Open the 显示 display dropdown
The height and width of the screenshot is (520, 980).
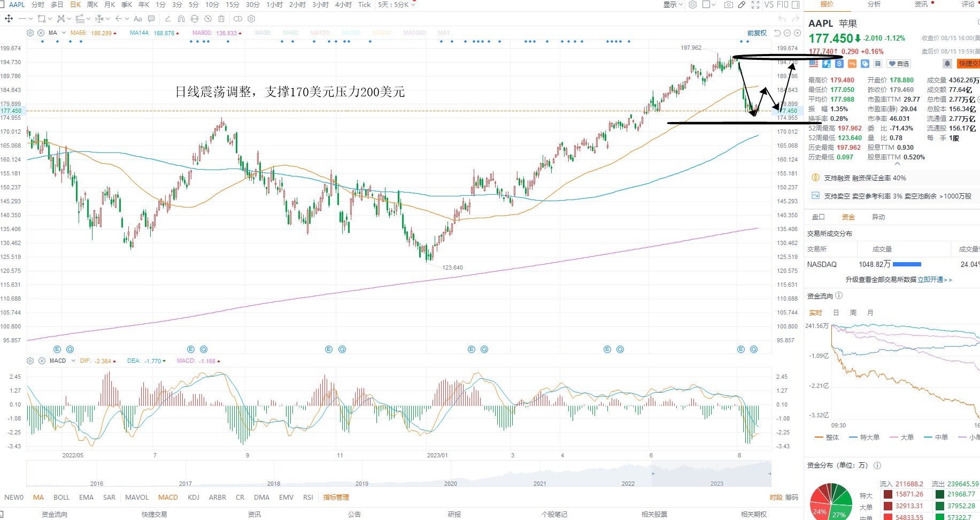[x=673, y=5]
